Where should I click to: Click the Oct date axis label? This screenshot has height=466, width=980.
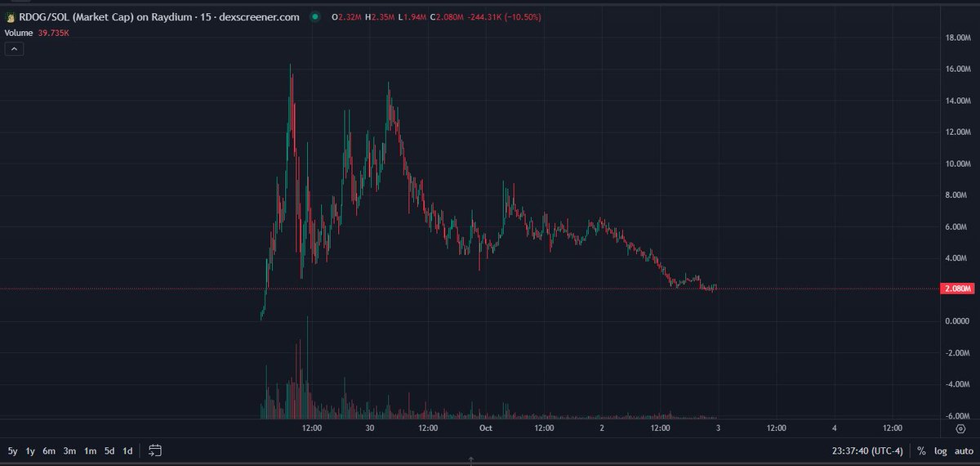pos(486,428)
